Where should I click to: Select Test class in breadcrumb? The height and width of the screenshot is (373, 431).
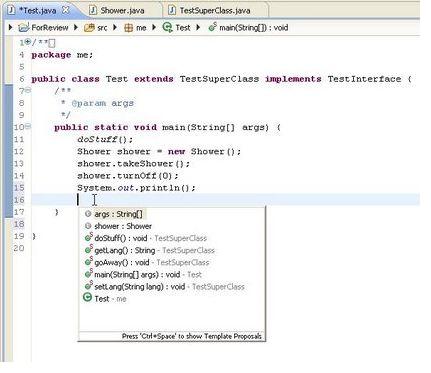point(183,27)
